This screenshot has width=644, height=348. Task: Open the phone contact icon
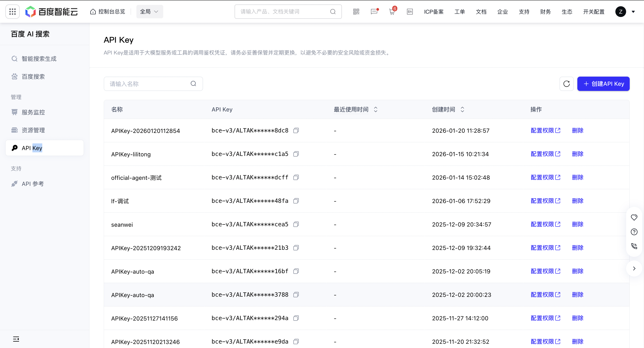pos(634,246)
